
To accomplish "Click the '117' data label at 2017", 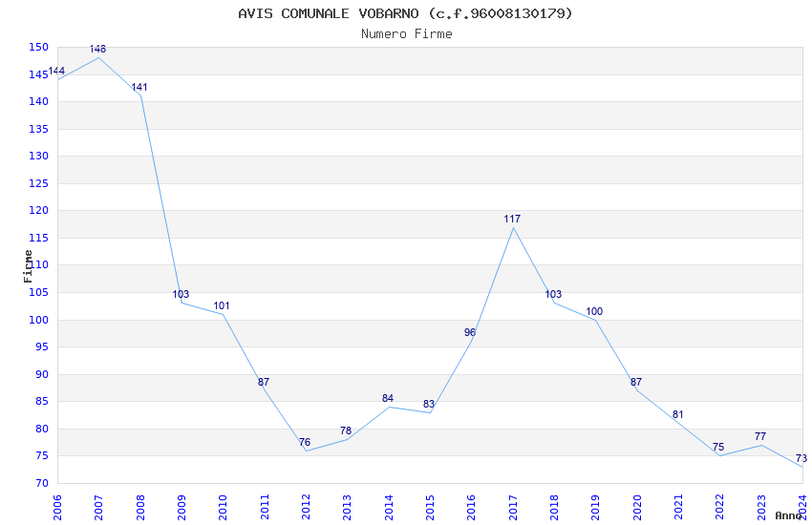I will tap(512, 219).
